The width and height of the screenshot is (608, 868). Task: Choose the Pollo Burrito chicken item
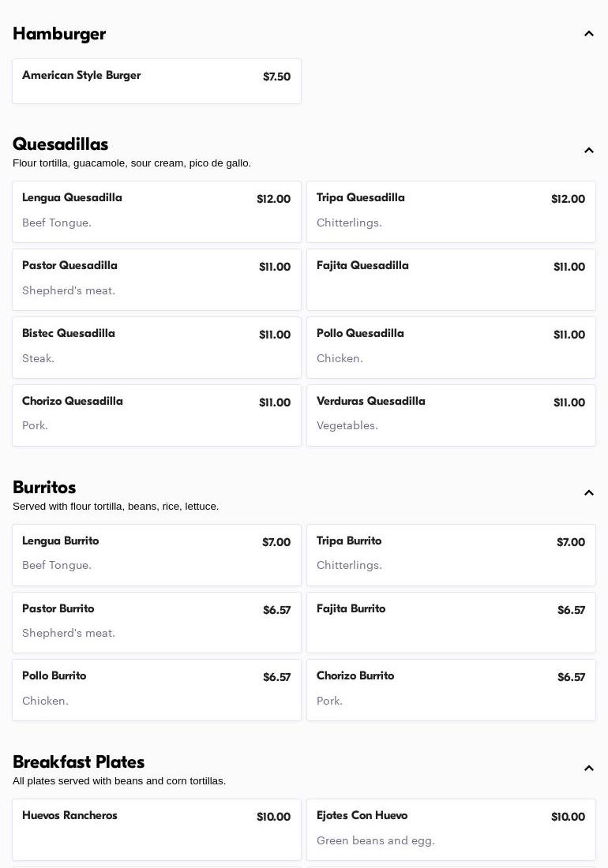pyautogui.click(x=156, y=690)
